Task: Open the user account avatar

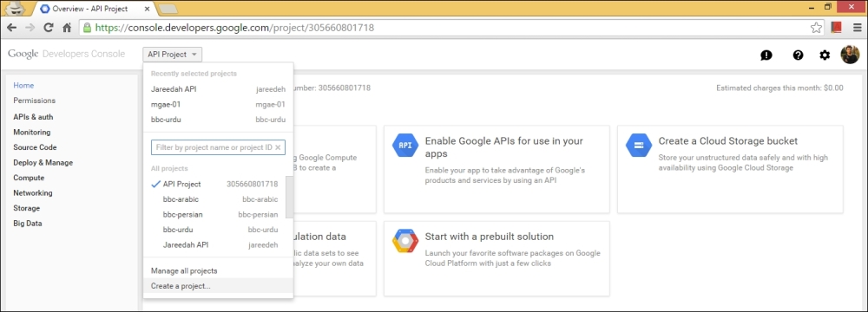Action: coord(850,55)
